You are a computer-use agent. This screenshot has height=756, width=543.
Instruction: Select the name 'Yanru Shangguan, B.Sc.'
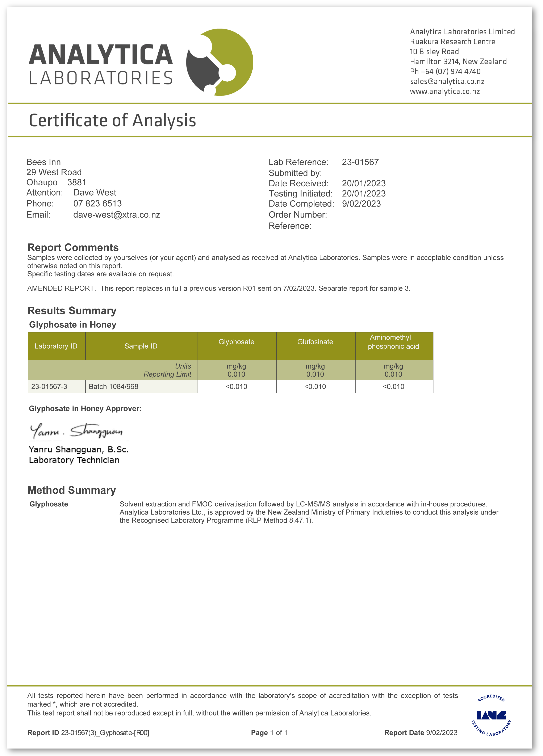click(x=79, y=450)
